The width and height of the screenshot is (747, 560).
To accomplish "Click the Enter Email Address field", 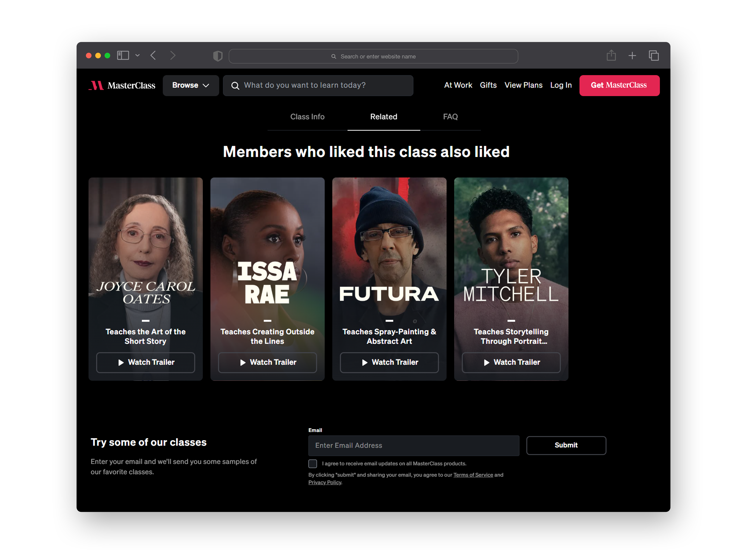I will [x=413, y=446].
